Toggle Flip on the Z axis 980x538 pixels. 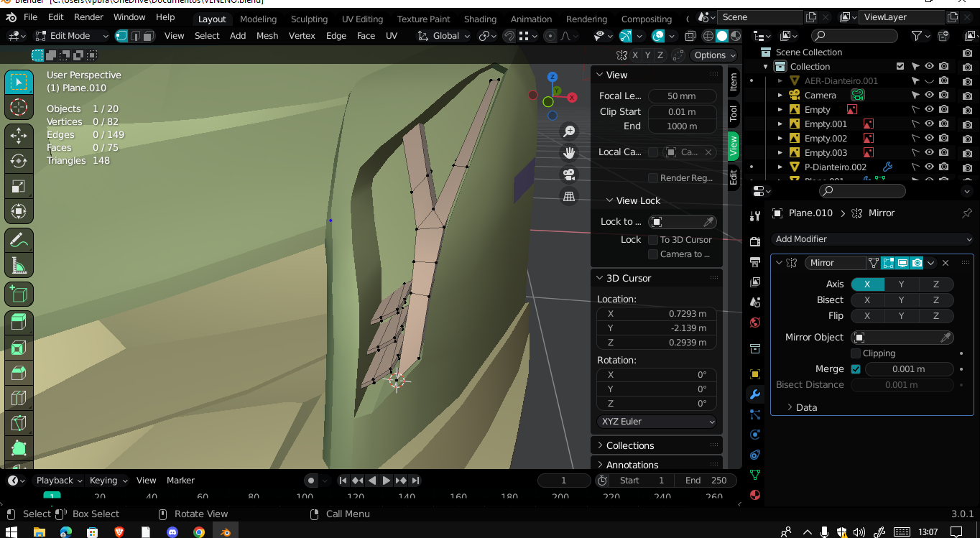pyautogui.click(x=936, y=316)
